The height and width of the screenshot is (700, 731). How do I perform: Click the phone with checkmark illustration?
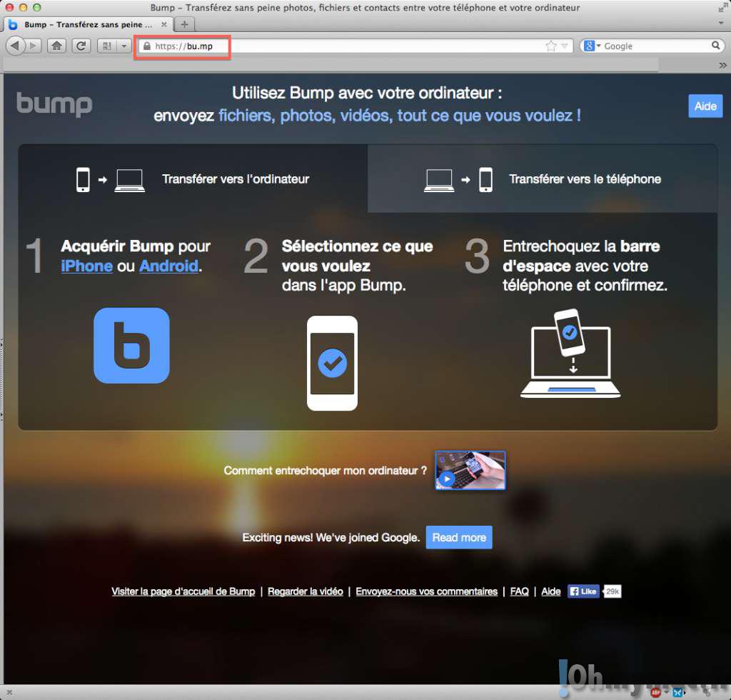(333, 364)
